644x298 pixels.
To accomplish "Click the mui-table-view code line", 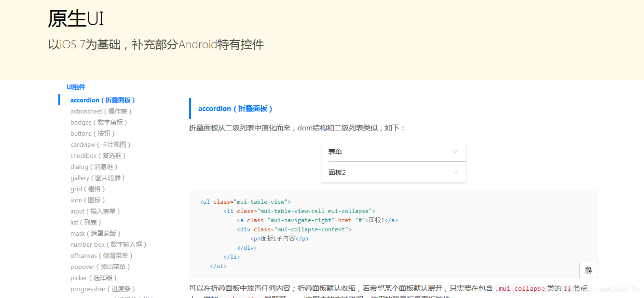I will tap(245, 202).
